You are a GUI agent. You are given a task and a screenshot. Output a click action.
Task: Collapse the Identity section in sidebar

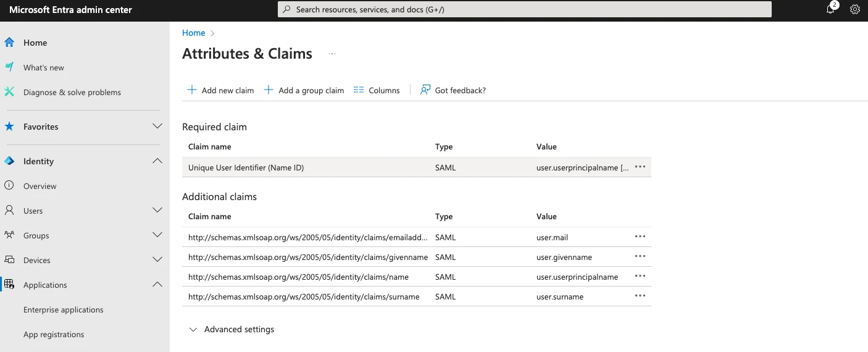point(157,161)
